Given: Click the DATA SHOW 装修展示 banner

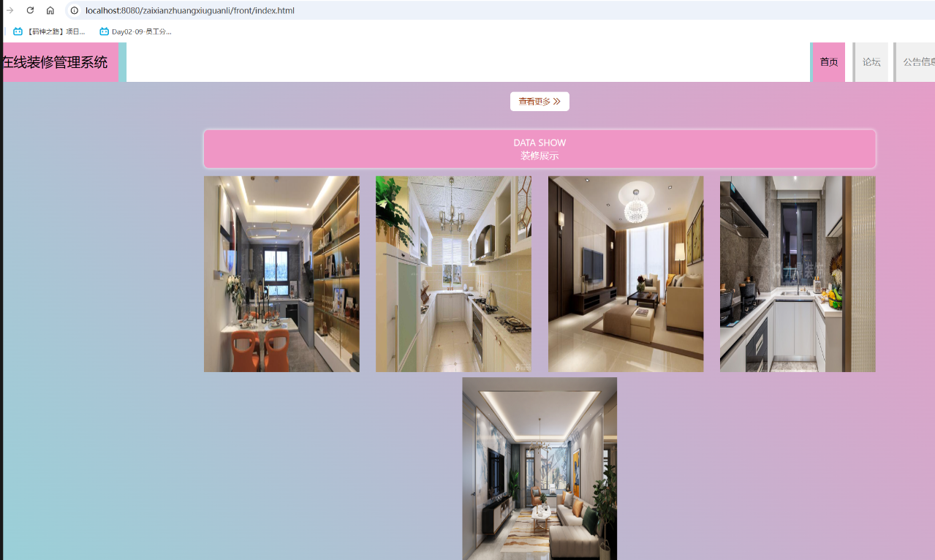Looking at the screenshot, I should (540, 149).
